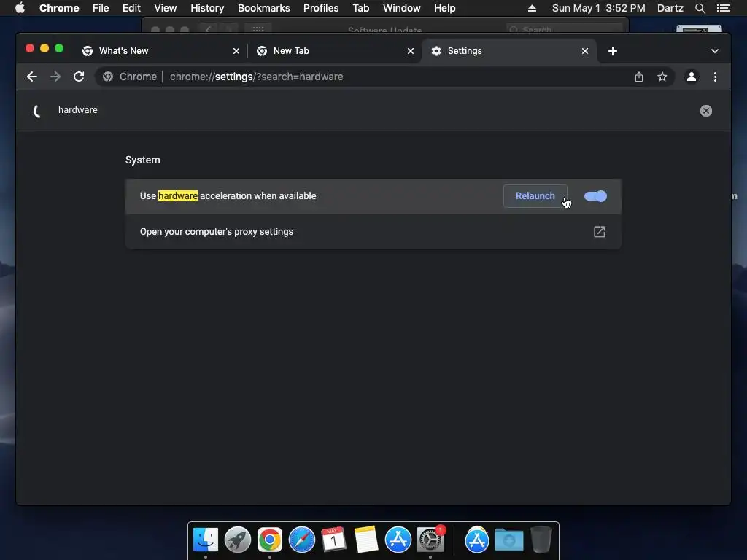
Task: Click 'Use hardware acceleration when available' label
Action: click(228, 196)
